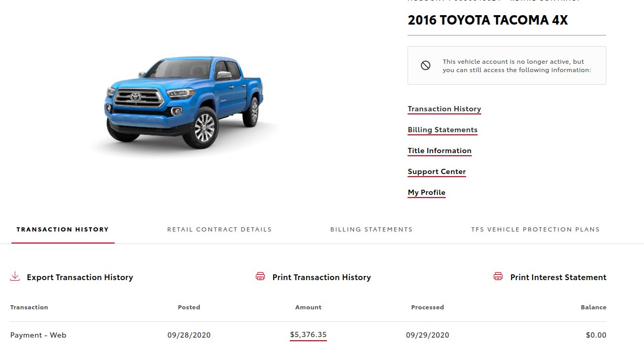Viewport: 644px width, 347px height.
Task: Open the Transaction History sidebar link
Action: point(444,109)
